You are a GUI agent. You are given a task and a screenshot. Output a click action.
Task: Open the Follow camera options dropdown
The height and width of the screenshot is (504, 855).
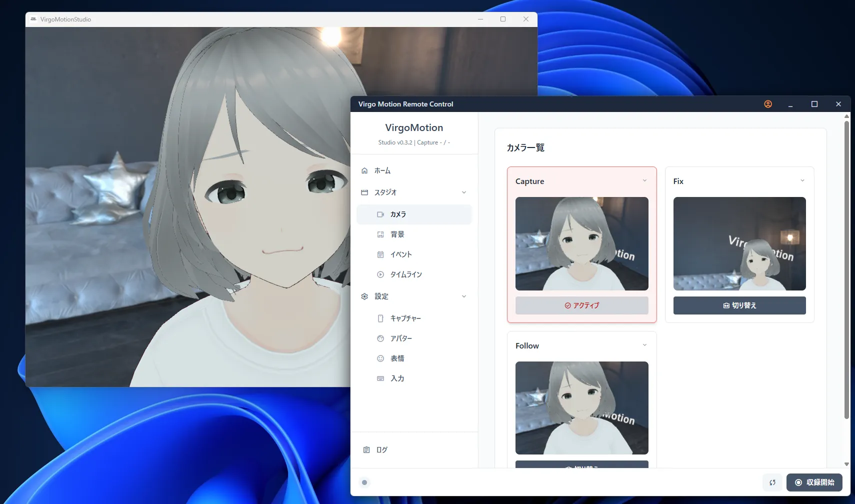click(x=644, y=344)
